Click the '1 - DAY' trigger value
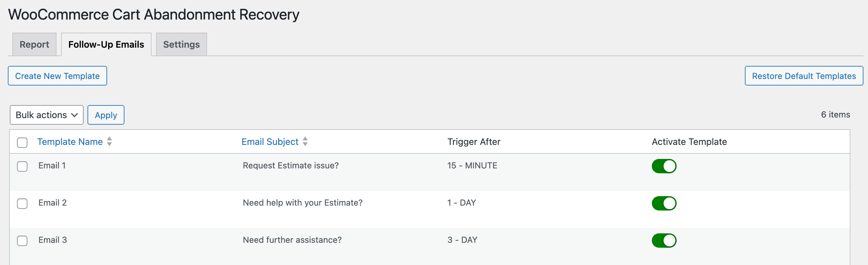 click(x=462, y=203)
